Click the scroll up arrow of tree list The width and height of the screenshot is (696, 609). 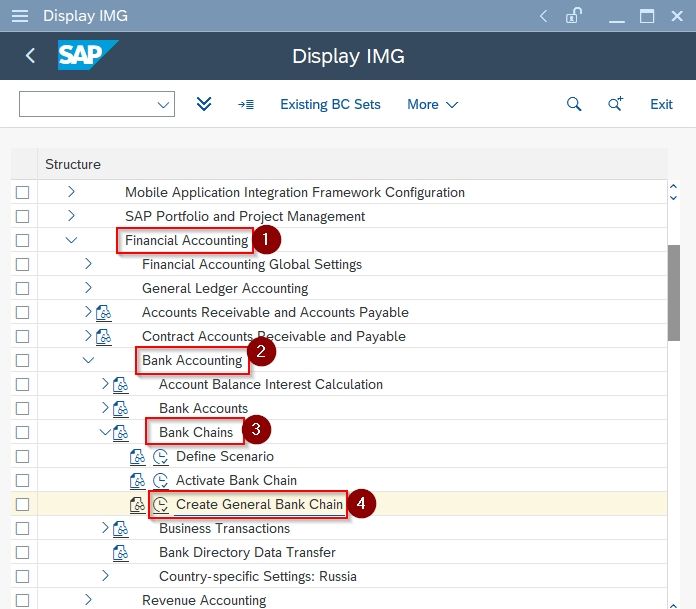point(673,187)
